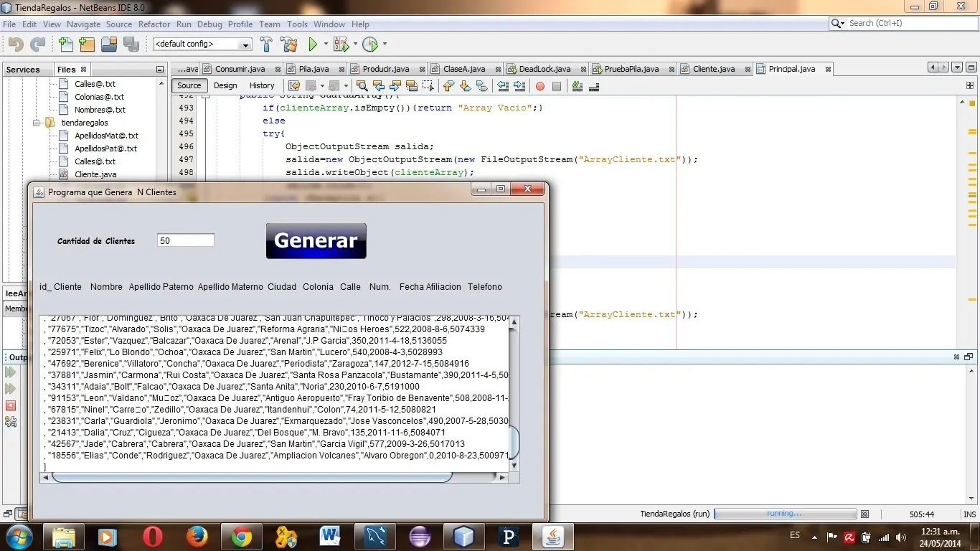Viewport: 980px width, 551px height.
Task: Toggle highlight search in editor toolbar
Action: pyautogui.click(x=412, y=86)
